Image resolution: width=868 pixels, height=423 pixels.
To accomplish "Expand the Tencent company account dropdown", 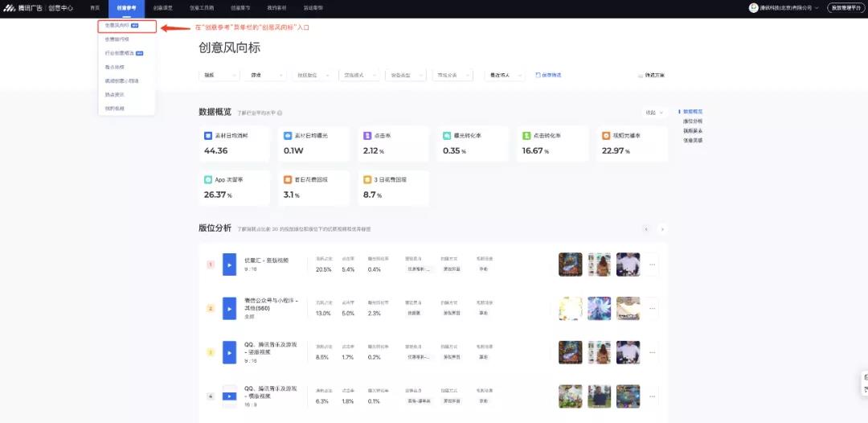I will (788, 8).
